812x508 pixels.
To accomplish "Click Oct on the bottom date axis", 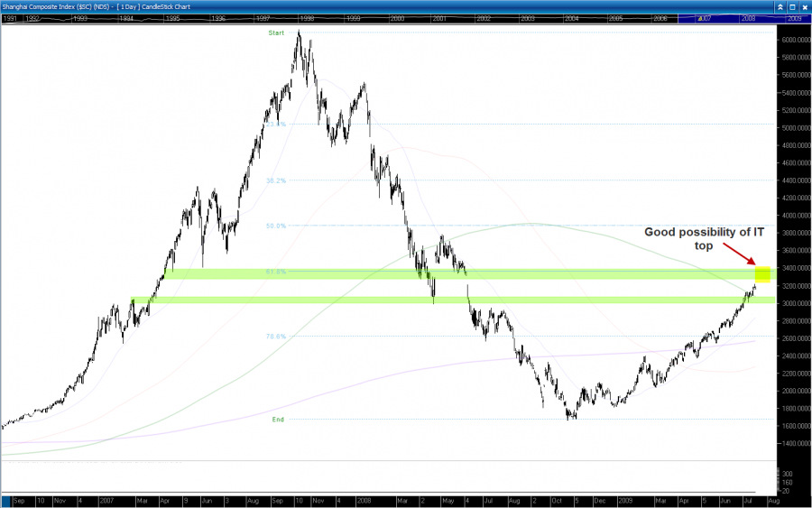I will click(557, 502).
